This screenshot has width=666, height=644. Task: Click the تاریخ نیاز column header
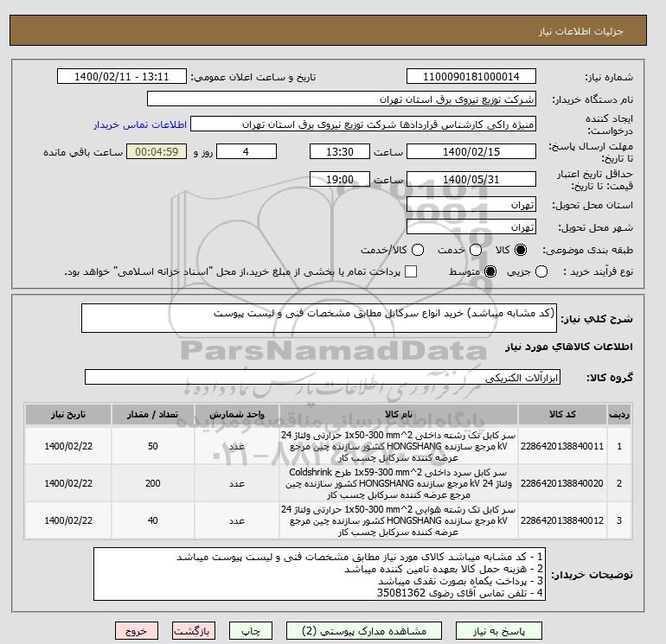point(68,414)
